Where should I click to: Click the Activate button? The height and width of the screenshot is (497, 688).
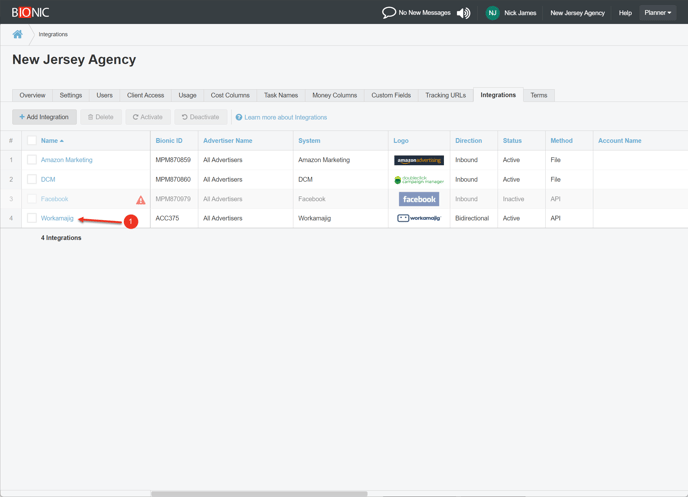coord(148,117)
